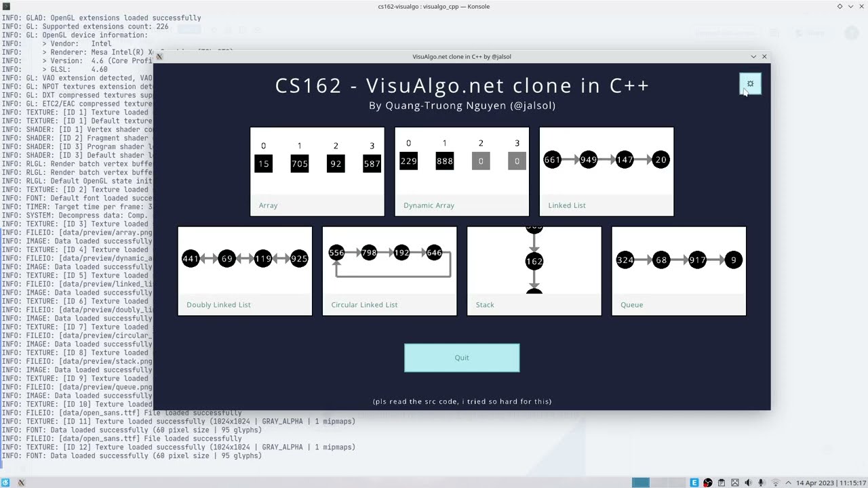Click the 'Stack' card label

coord(485,305)
